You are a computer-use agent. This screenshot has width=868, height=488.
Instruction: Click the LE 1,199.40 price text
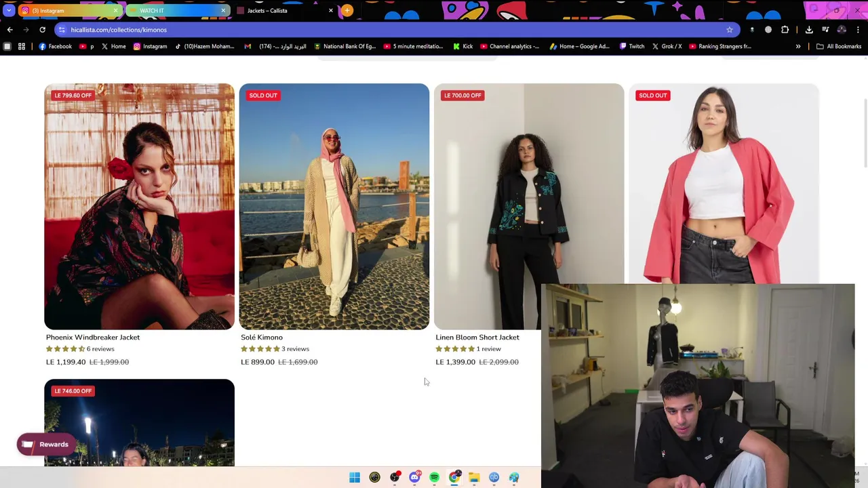tap(66, 362)
